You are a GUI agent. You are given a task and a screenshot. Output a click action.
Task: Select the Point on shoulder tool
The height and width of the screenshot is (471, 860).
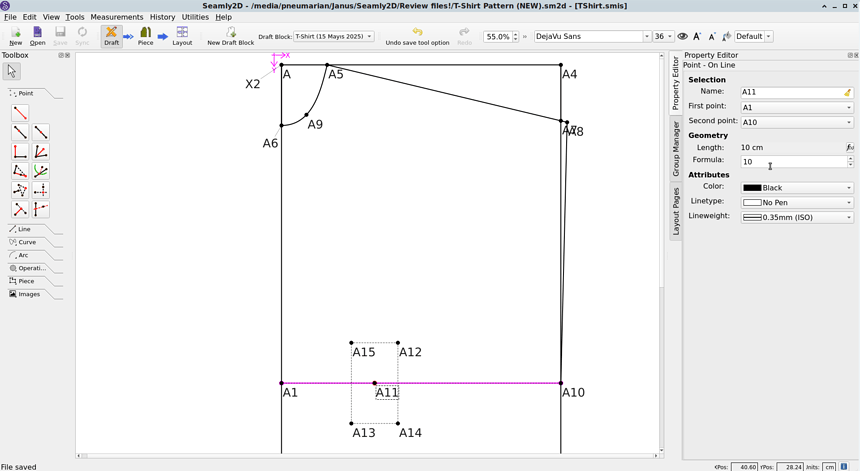[20, 171]
